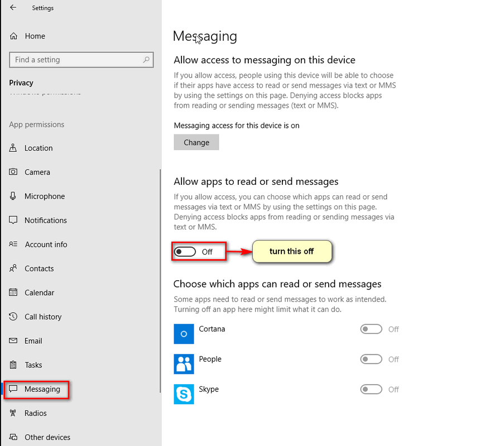Click the Microphone icon in sidebar
This screenshot has width=504, height=446.
click(13, 196)
